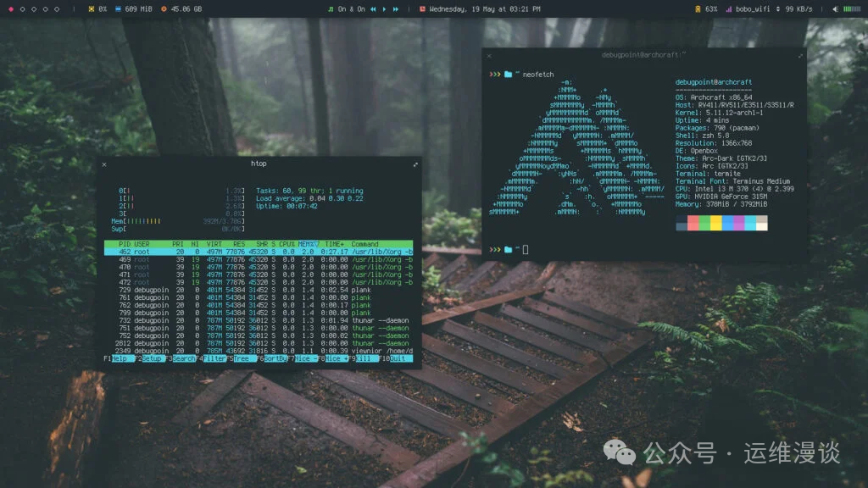Click the battery indicator showing 63%

(707, 8)
